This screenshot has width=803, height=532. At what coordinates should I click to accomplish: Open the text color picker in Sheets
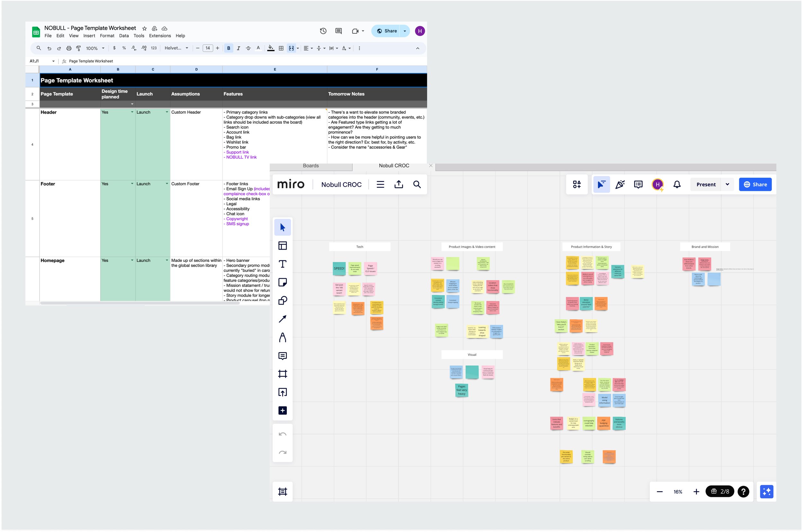point(258,48)
